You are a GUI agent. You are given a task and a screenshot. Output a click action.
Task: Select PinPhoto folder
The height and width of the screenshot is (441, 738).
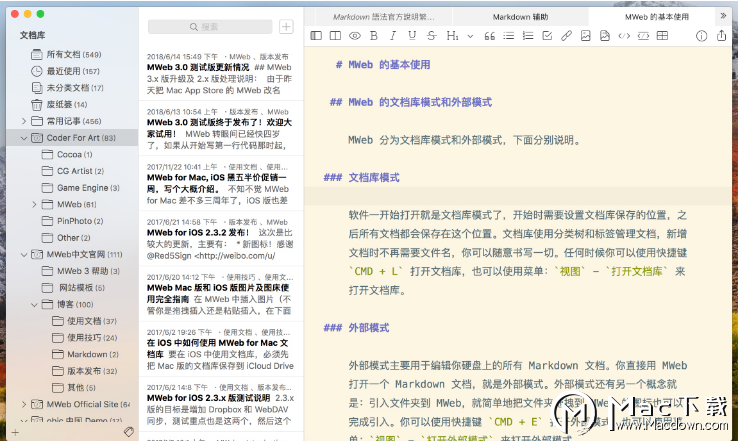[72, 221]
